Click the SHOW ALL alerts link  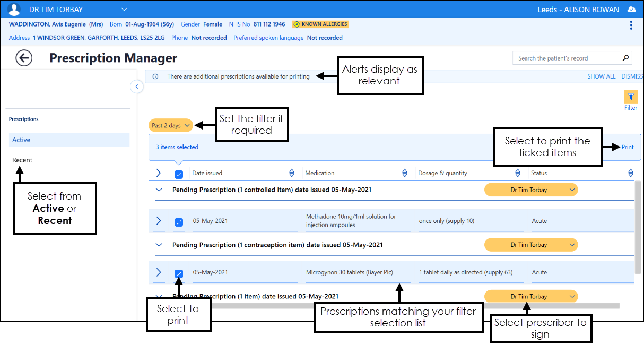(x=601, y=76)
